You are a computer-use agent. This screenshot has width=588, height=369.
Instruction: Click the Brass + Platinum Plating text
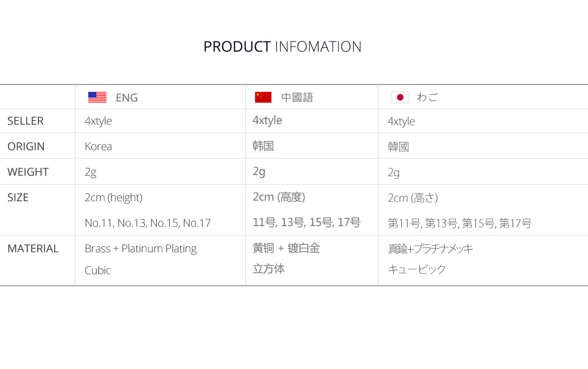(x=141, y=249)
